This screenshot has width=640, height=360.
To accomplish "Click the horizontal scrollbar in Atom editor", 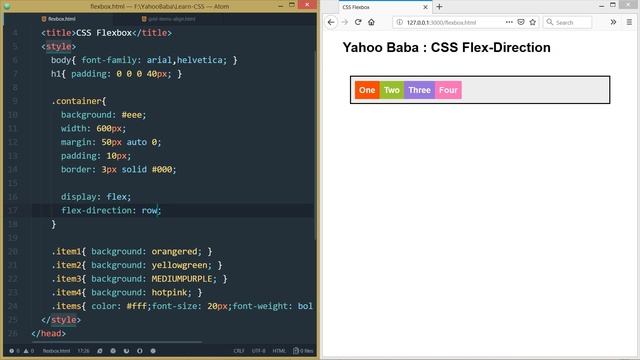I will [x=117, y=342].
